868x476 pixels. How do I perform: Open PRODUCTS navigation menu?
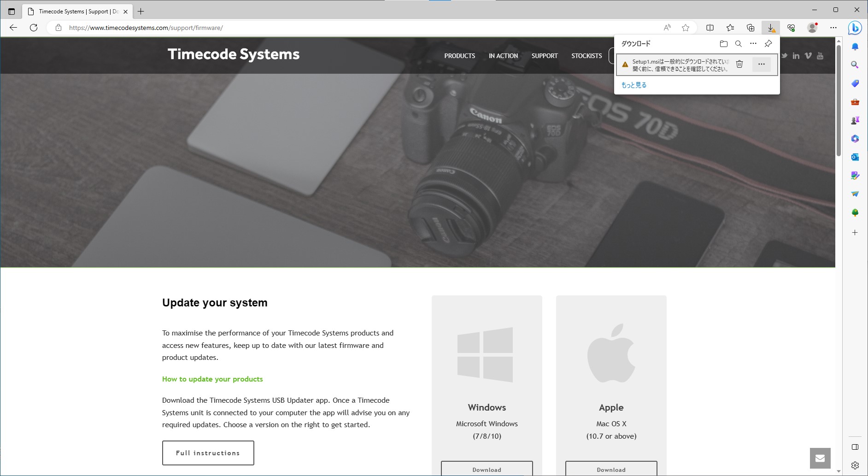[460, 56]
